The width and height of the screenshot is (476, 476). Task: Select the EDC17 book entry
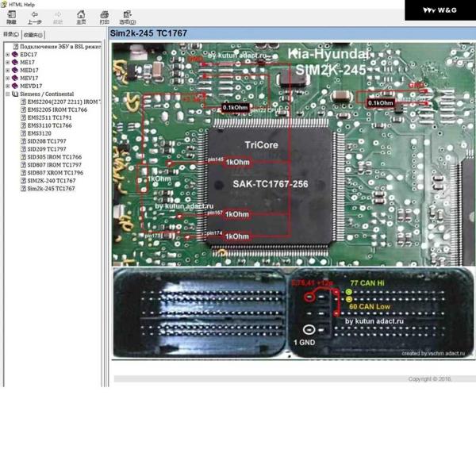29,54
